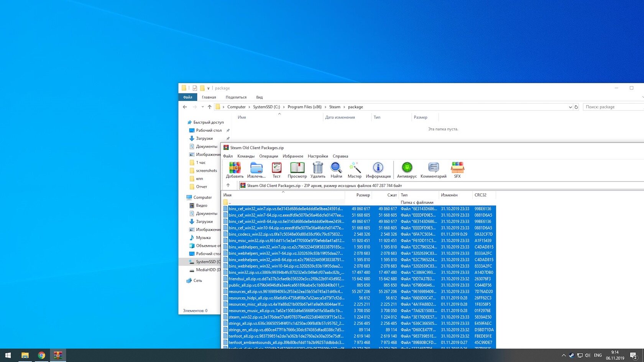644x362 pixels.
Task: Switch to the Вид ribbon tab
Action: [x=260, y=97]
